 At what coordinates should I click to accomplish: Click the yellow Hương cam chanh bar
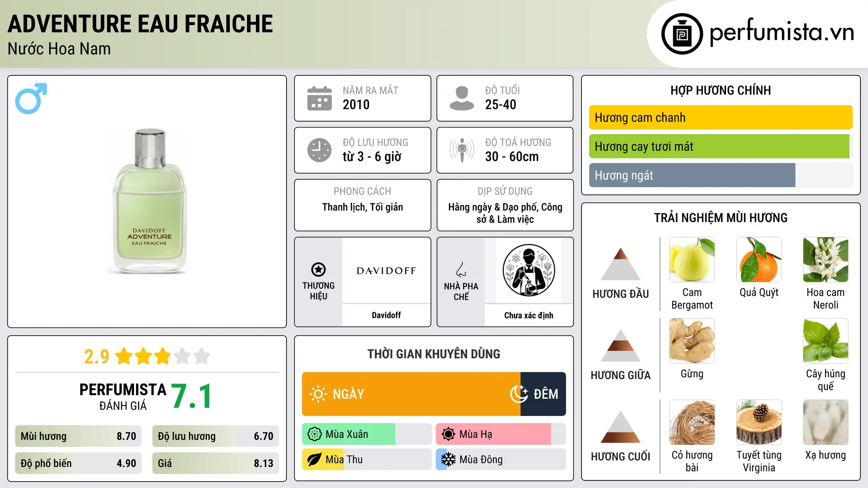pyautogui.click(x=721, y=117)
